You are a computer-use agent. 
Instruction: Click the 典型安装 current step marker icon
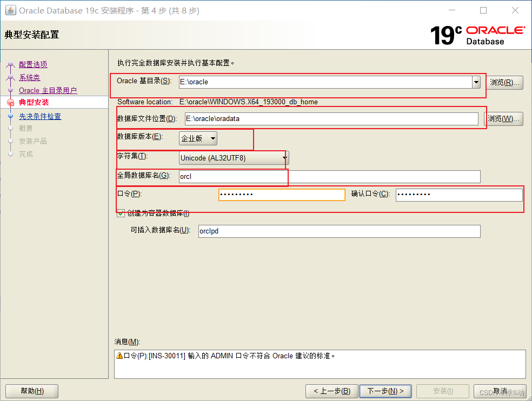pos(10,103)
